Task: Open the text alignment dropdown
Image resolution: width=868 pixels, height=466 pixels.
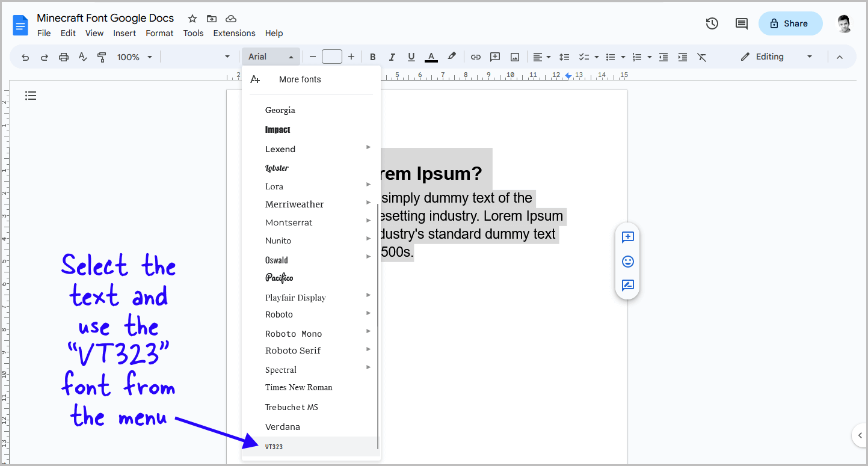Action: 541,57
